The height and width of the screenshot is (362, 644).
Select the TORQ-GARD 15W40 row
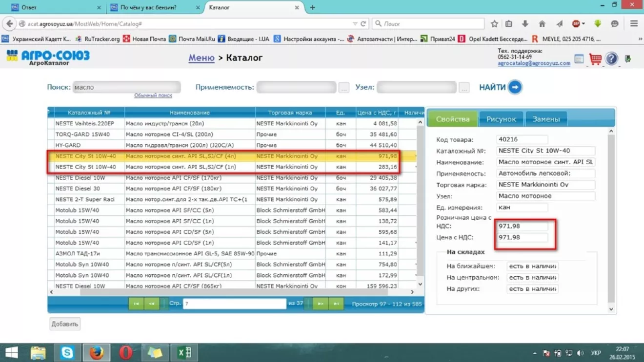click(232, 134)
